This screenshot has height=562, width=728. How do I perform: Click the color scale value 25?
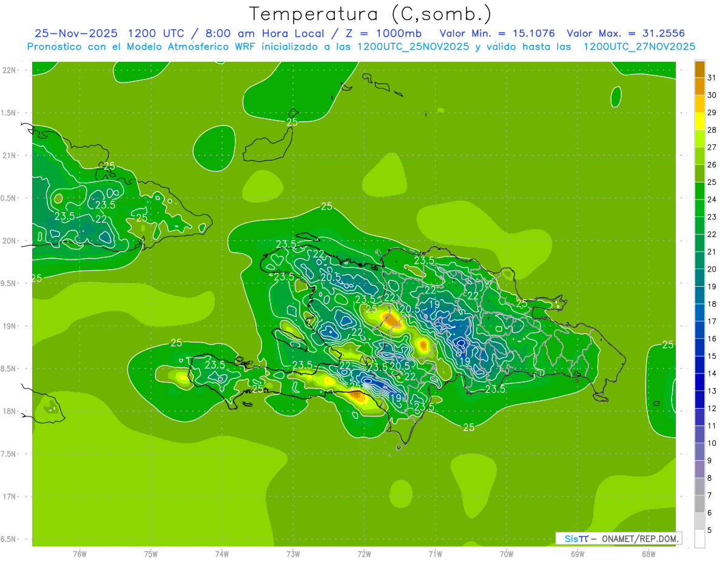[712, 182]
